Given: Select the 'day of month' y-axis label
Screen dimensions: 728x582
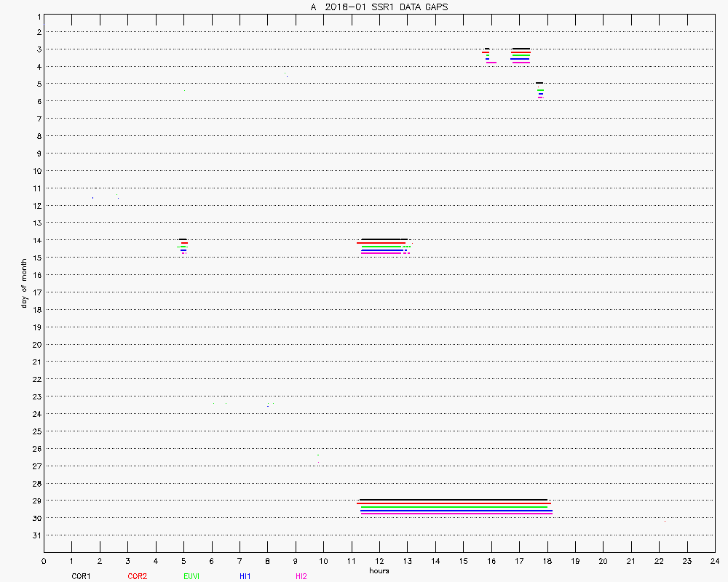Looking at the screenshot, I should click(24, 283).
